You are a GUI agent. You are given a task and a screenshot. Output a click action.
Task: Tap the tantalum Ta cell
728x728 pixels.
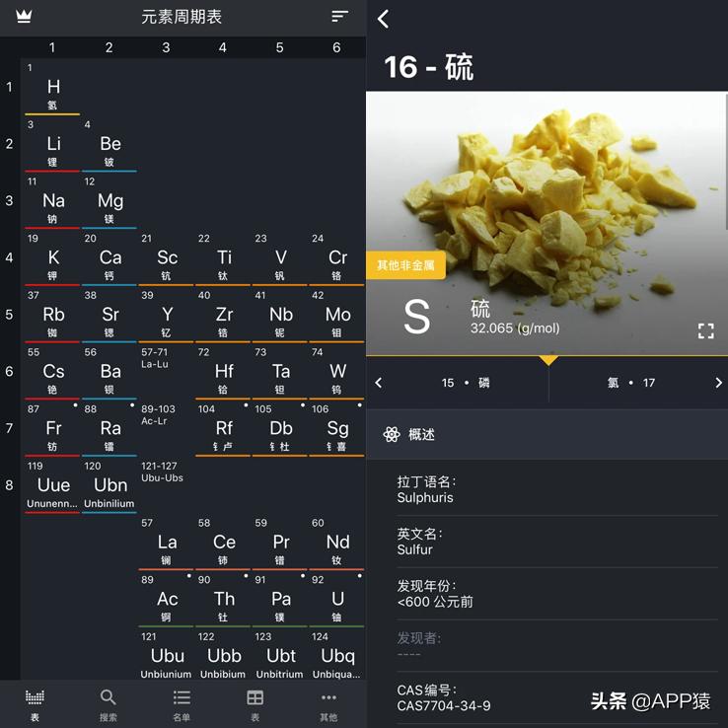pyautogui.click(x=280, y=372)
